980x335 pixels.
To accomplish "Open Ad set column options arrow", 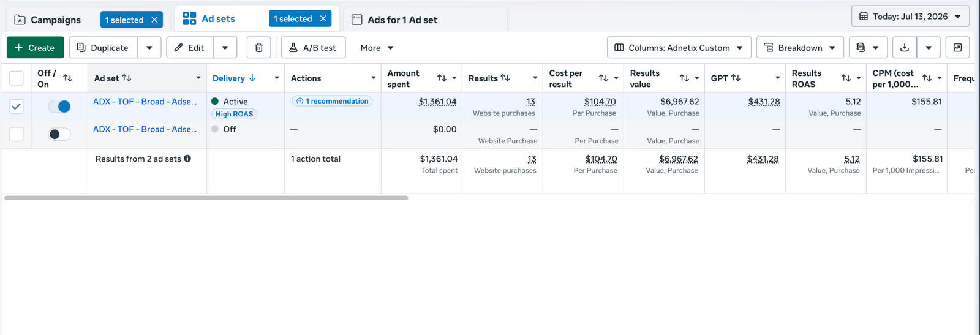I will pyautogui.click(x=198, y=78).
